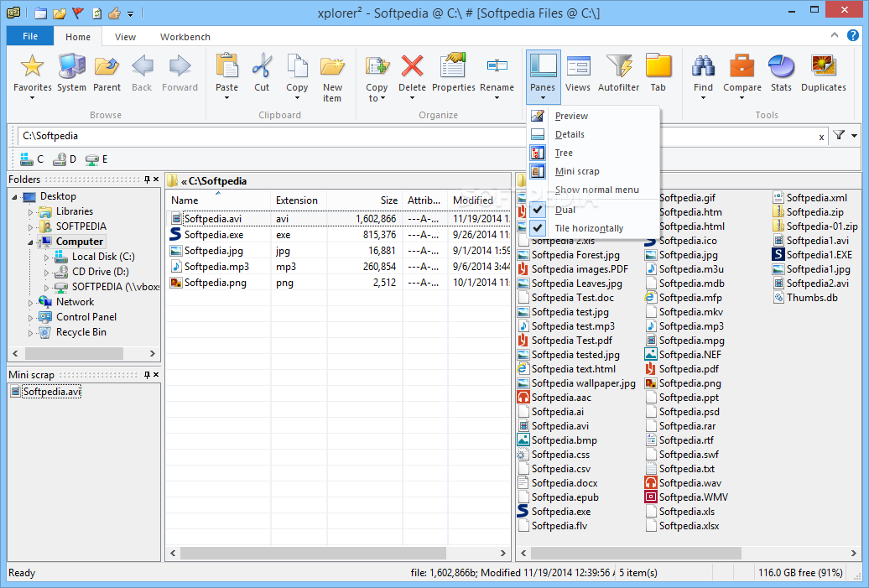Select Thumbs.db in right pane

(x=812, y=298)
